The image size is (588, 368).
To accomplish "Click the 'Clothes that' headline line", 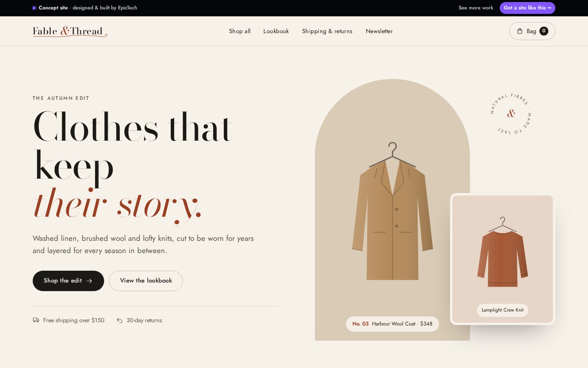I will click(x=133, y=127).
